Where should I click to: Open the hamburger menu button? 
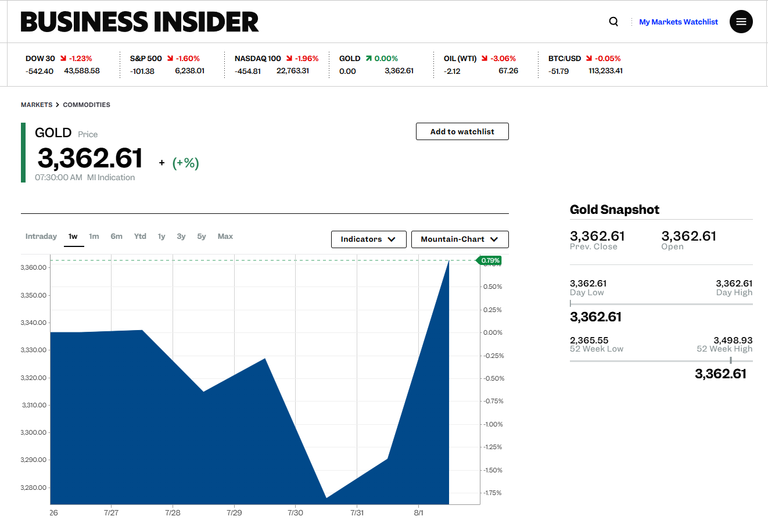[741, 22]
